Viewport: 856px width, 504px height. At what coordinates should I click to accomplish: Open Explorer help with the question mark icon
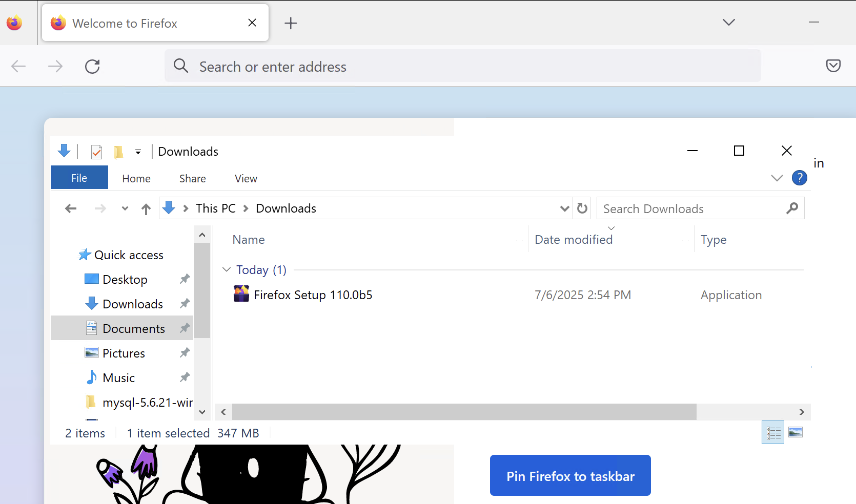pyautogui.click(x=799, y=178)
